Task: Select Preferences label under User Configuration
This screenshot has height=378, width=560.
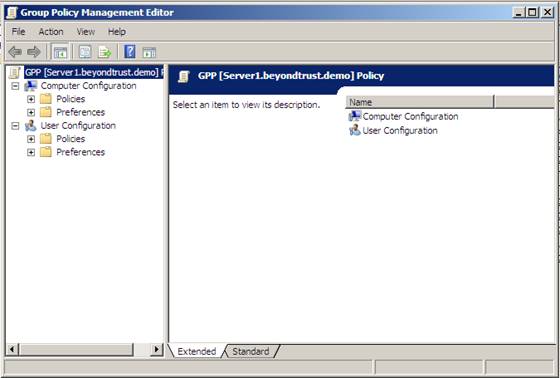Action: tap(80, 152)
